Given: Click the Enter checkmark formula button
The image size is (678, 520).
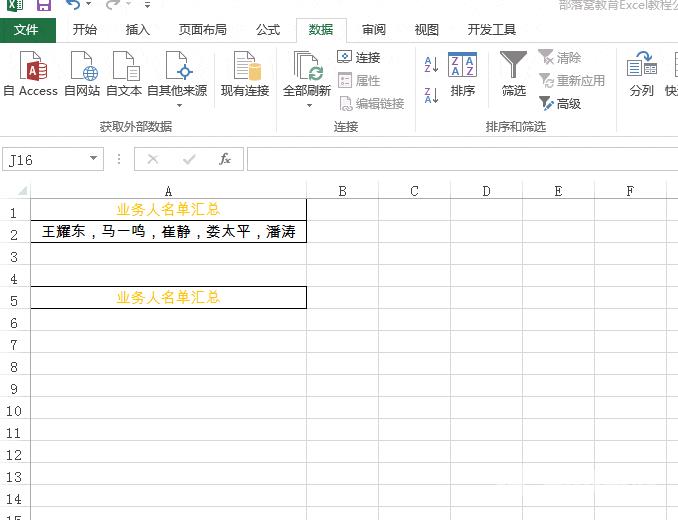Looking at the screenshot, I should tap(189, 159).
